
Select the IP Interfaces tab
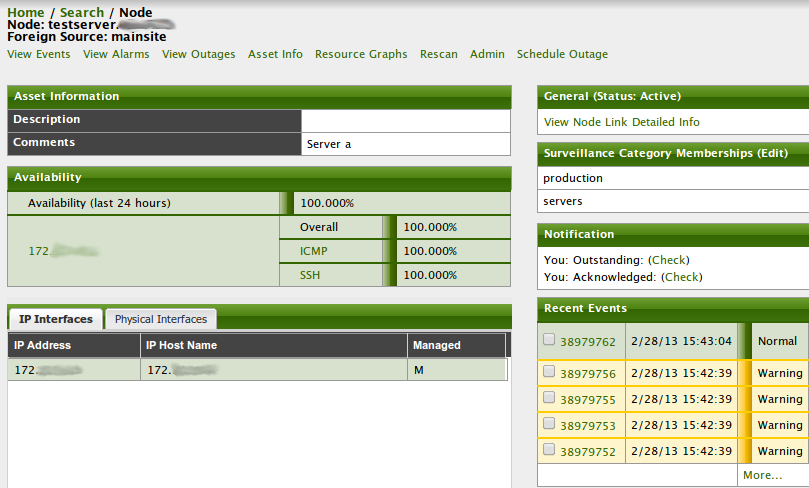coord(56,319)
